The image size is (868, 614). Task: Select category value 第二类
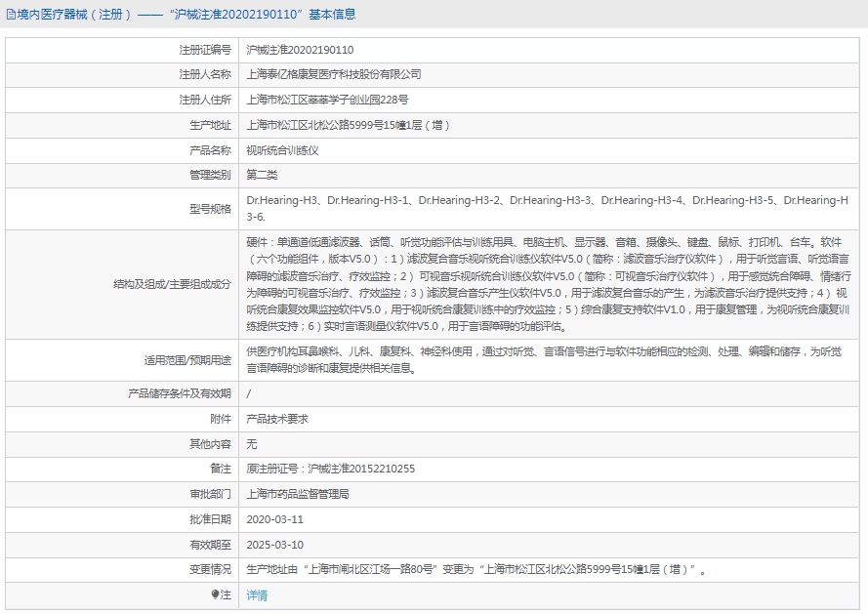point(262,175)
